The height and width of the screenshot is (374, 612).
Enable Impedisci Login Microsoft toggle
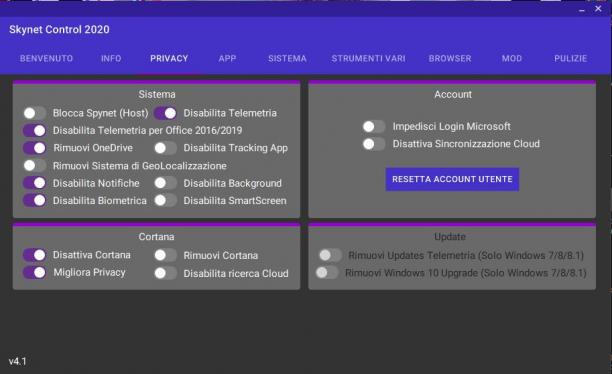[x=374, y=126]
